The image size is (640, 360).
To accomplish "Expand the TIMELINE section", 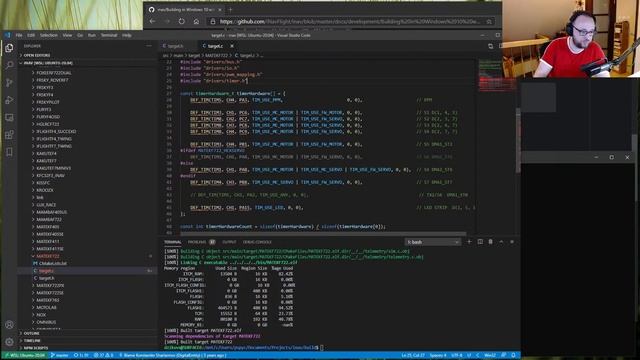I will point(32,341).
